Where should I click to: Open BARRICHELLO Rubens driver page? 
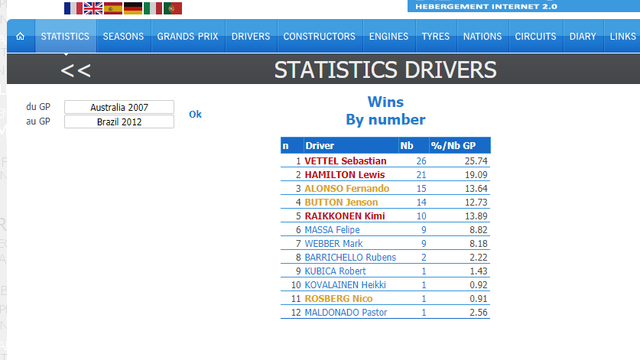[350, 258]
